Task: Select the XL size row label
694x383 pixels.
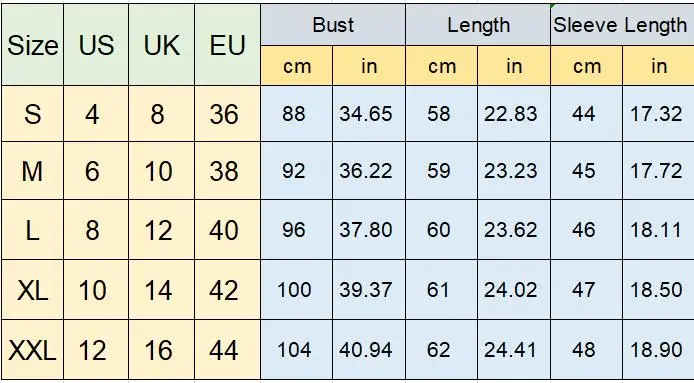Action: [x=32, y=290]
